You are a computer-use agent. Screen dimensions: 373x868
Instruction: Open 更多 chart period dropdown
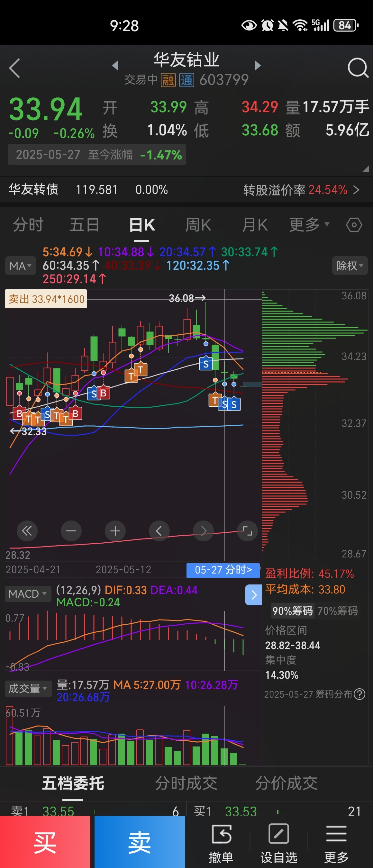[309, 224]
